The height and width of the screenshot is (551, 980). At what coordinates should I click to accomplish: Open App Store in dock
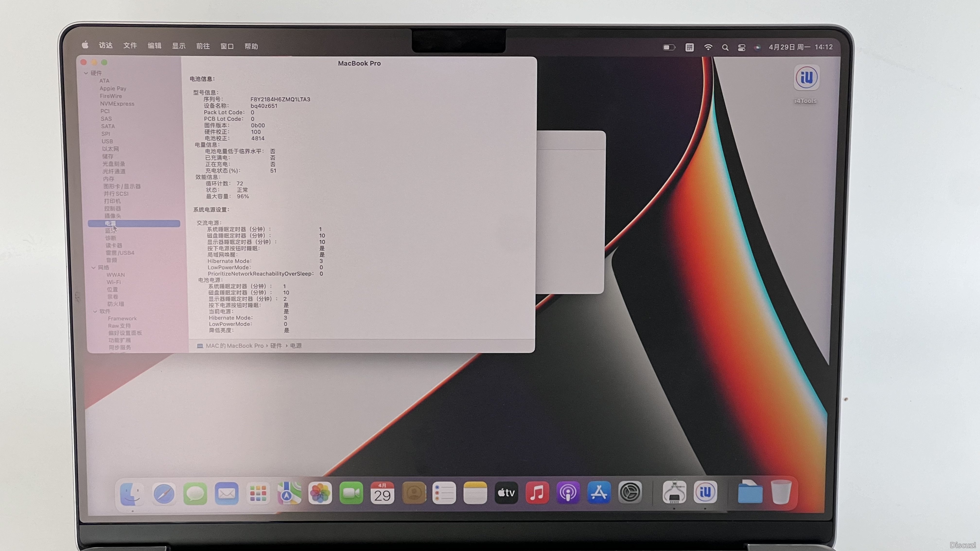[599, 493]
